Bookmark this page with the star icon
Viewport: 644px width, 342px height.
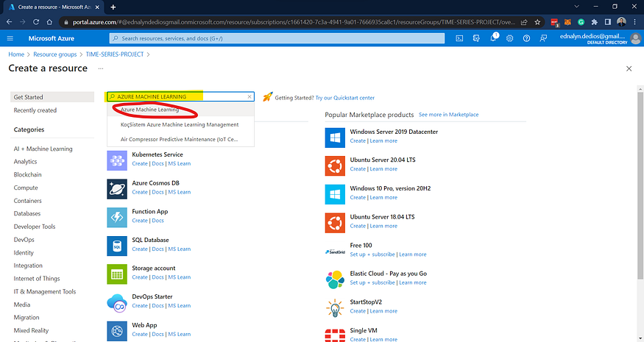pyautogui.click(x=537, y=22)
